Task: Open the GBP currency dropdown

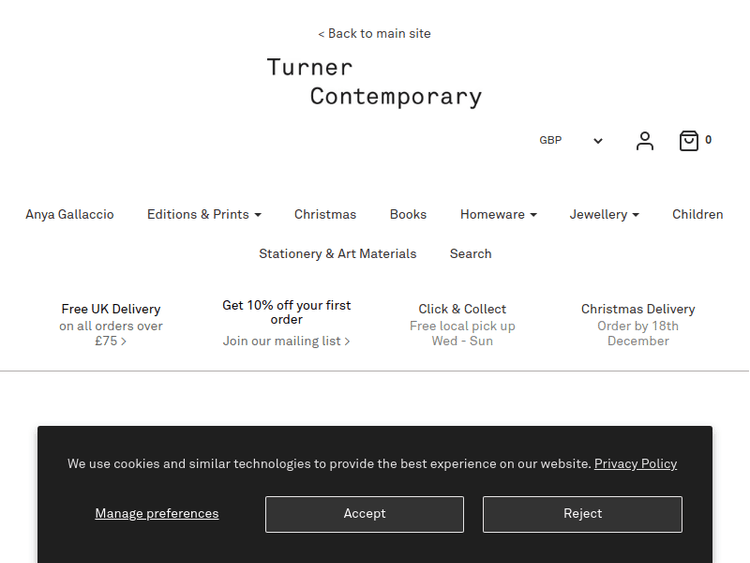Action: [571, 141]
